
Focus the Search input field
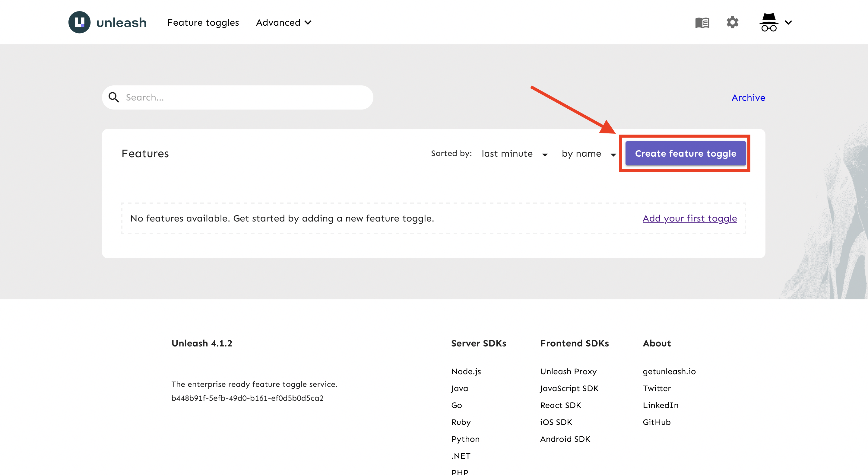(237, 97)
